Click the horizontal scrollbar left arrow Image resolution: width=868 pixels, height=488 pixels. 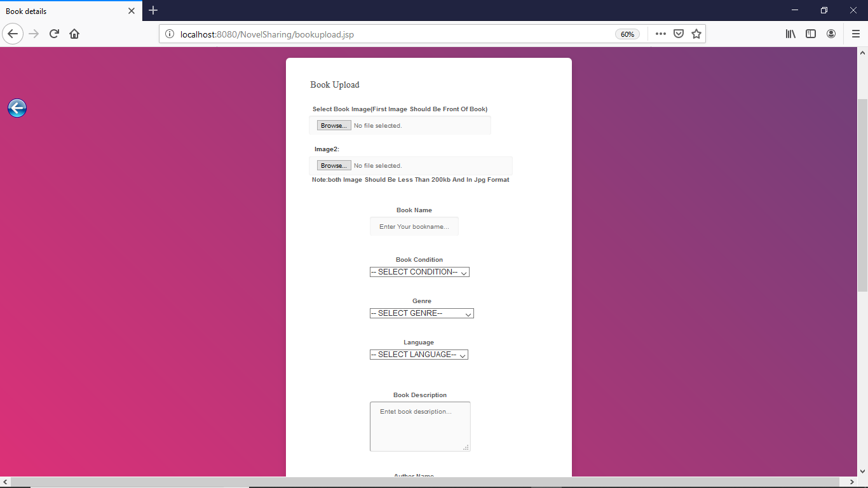pyautogui.click(x=5, y=482)
